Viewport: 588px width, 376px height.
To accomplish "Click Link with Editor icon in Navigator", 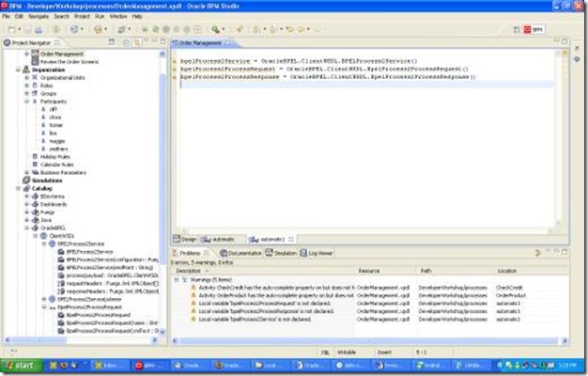I will pyautogui.click(x=137, y=42).
